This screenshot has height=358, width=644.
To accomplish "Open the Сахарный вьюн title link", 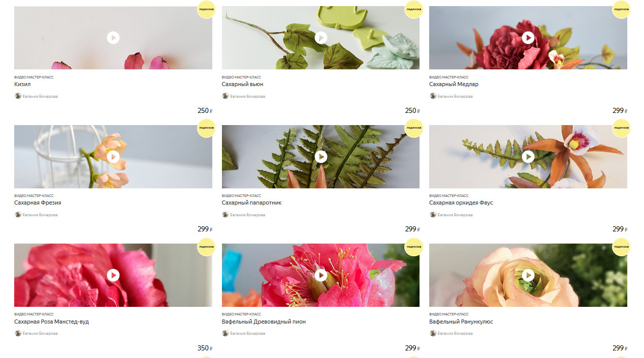I will pyautogui.click(x=242, y=84).
